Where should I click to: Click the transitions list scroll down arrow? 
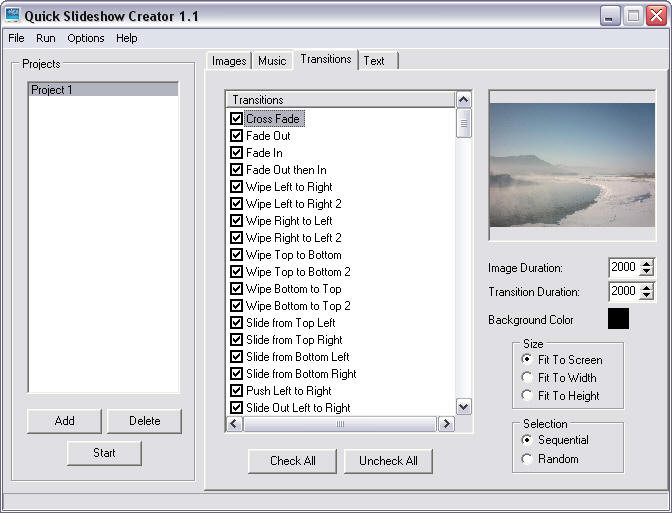(463, 406)
